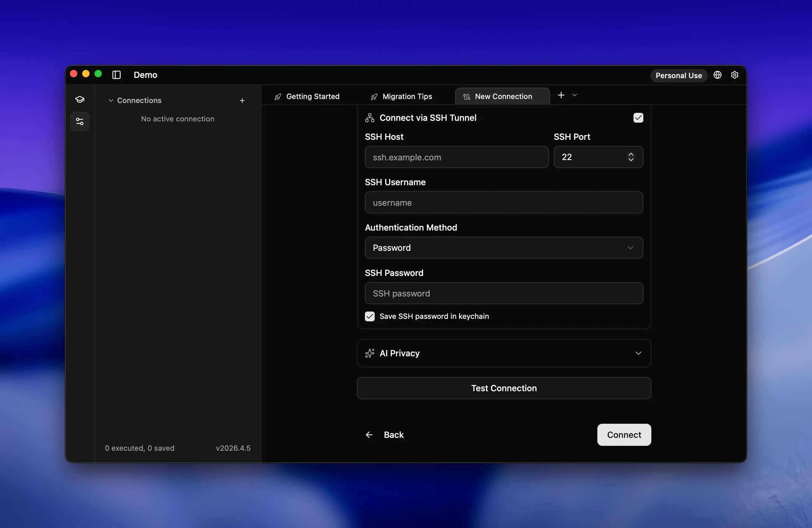Uncheck Save SSH password in keychain
Viewport: 812px width, 528px height.
[x=370, y=316]
